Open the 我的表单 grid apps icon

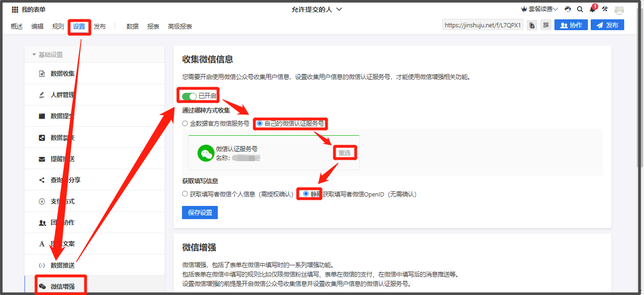(15, 9)
